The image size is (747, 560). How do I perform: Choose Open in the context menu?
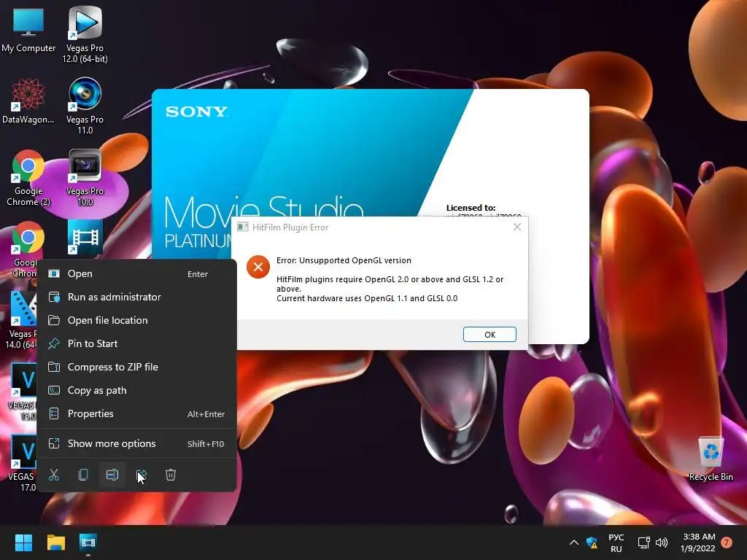pos(136,274)
